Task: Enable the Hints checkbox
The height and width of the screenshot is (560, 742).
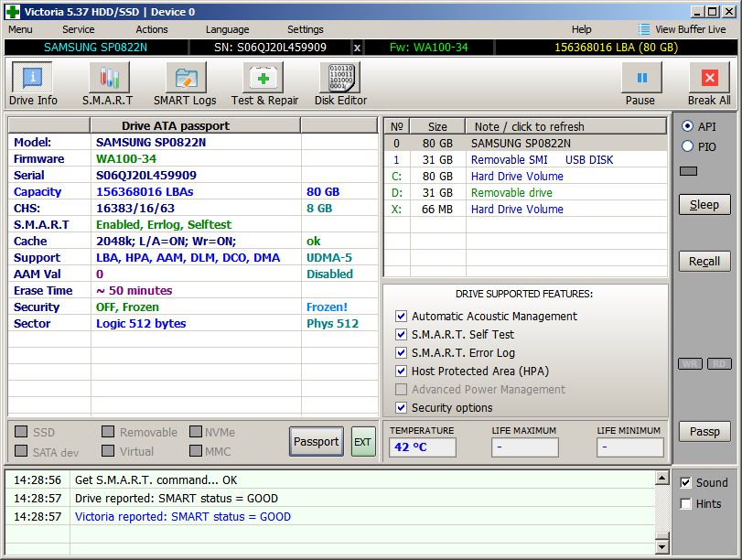Action: tap(685, 503)
